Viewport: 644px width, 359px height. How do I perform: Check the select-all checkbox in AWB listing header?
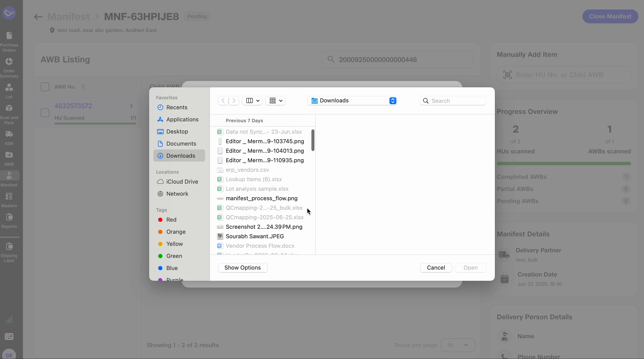pos(45,87)
